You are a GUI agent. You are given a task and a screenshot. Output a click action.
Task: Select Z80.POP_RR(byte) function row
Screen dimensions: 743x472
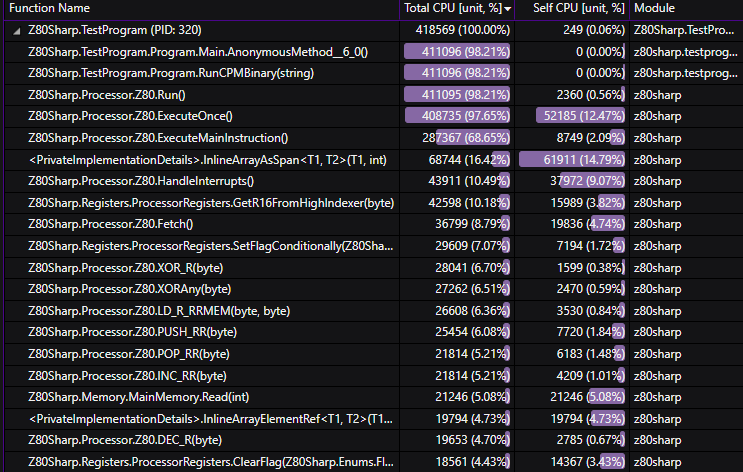pyautogui.click(x=372, y=354)
